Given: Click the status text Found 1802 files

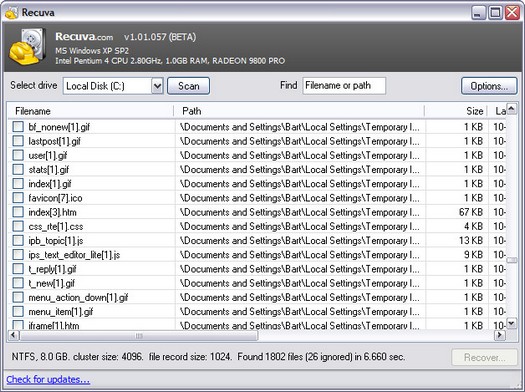Looking at the screenshot, I should (270, 357).
